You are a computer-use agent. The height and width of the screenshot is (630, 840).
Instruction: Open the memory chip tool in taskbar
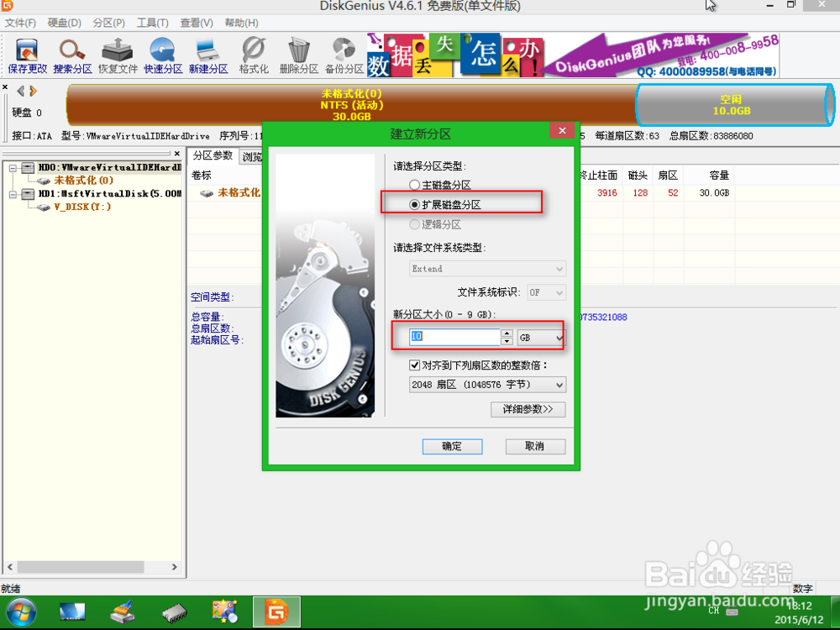174,613
